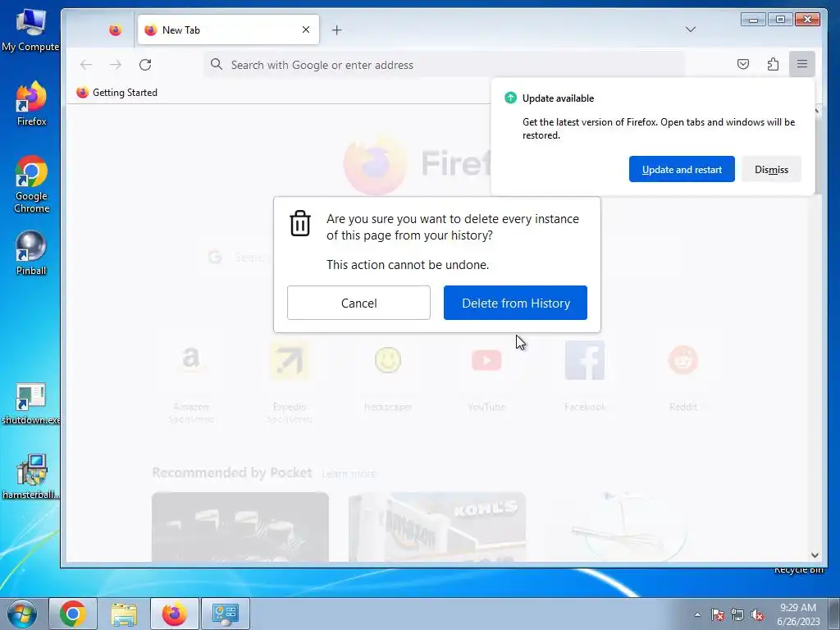The image size is (840, 630).
Task: Go forward one page
Action: tap(116, 65)
